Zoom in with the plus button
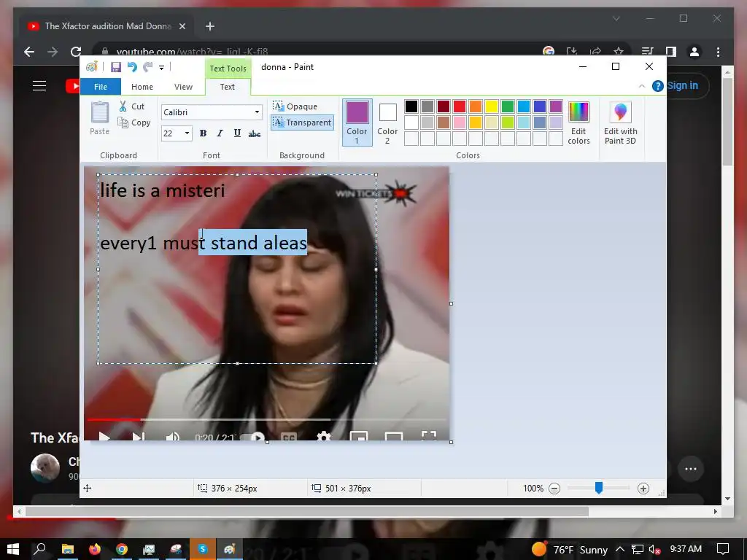Viewport: 747px width, 560px height. tap(643, 489)
